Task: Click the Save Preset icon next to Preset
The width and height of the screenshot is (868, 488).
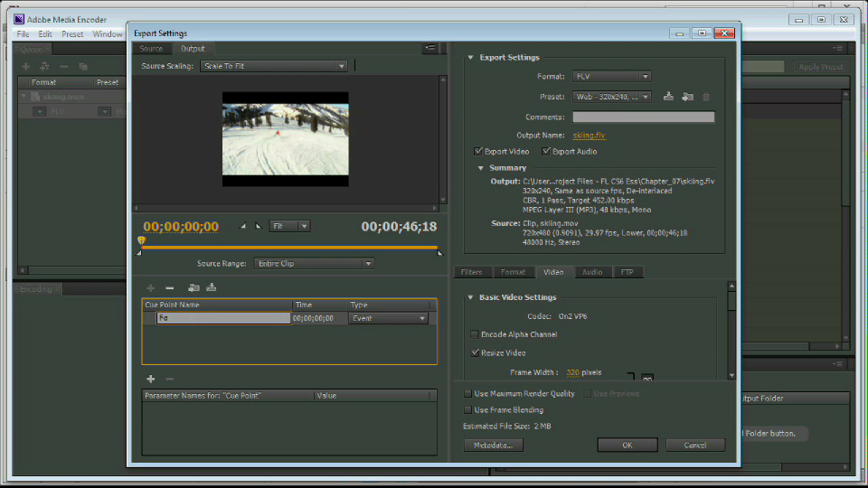Action: coord(668,97)
